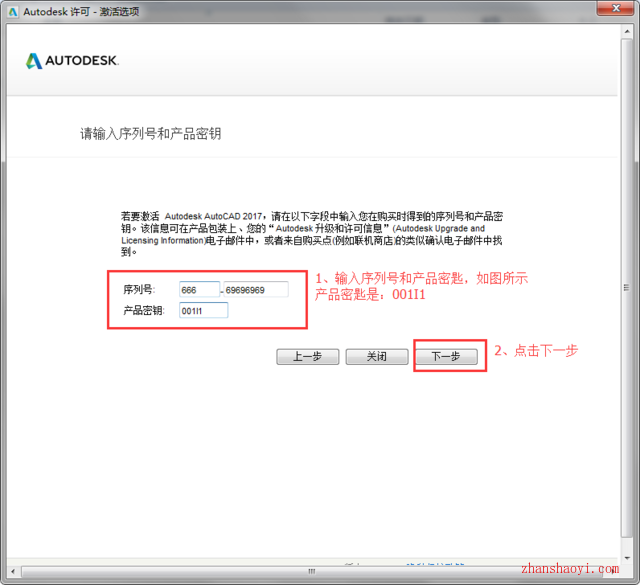Viewport: 640px width, 585px height.
Task: Click the vertical scrollbar up arrow
Action: pos(627,31)
